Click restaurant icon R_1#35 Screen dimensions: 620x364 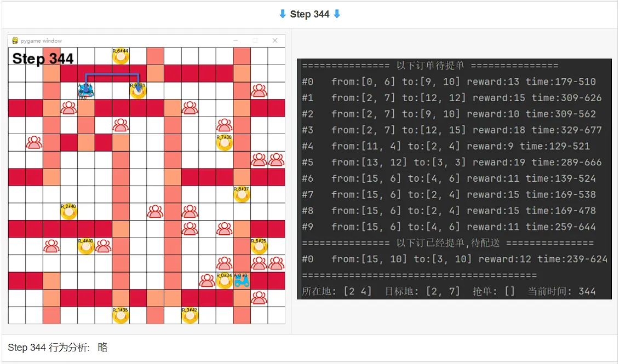tap(120, 315)
